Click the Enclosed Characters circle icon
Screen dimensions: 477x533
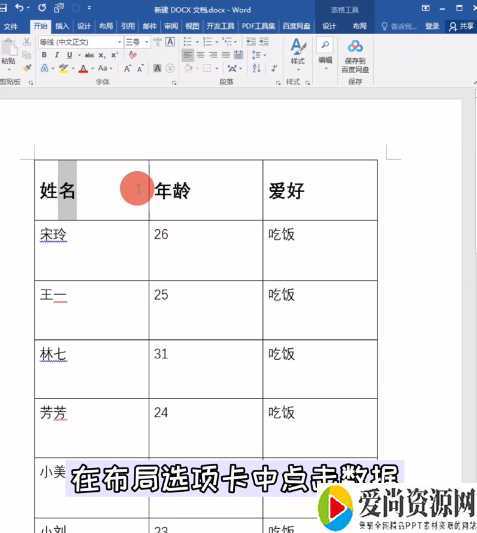tap(170, 68)
